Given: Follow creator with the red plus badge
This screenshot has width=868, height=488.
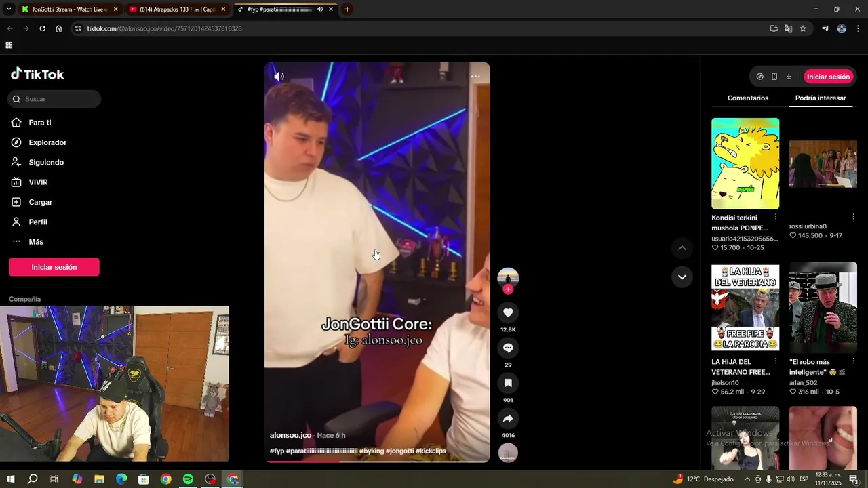Looking at the screenshot, I should pos(508,289).
